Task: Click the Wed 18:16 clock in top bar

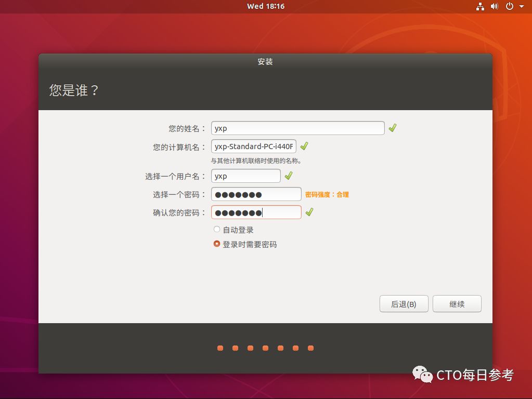Action: [x=266, y=6]
